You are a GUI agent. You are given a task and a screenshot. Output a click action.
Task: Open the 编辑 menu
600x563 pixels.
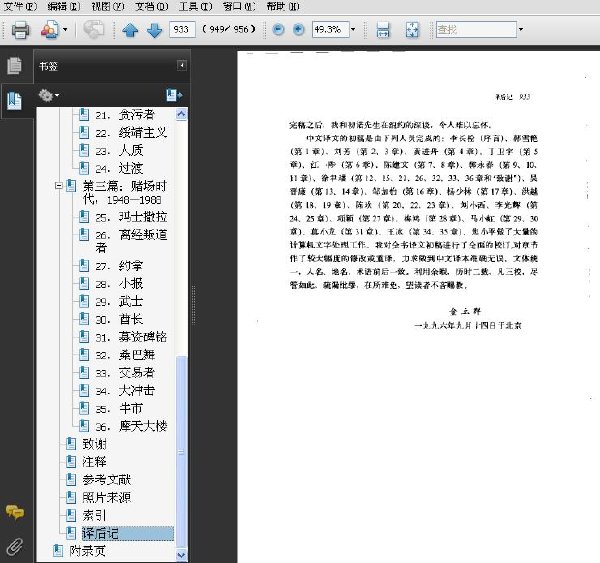point(64,6)
